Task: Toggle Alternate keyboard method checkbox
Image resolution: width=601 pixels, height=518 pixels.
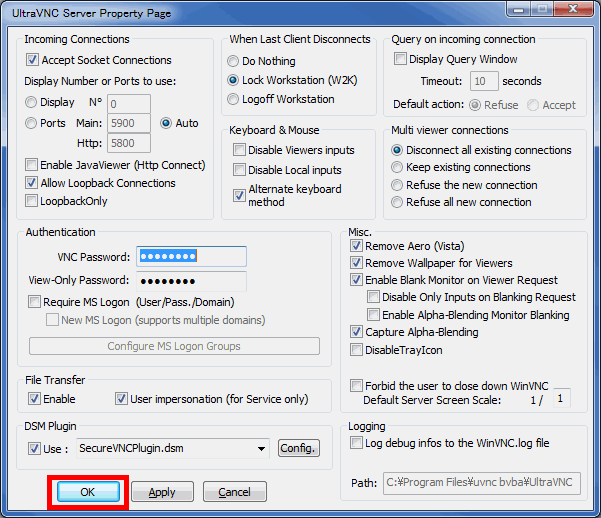Action: click(x=240, y=196)
